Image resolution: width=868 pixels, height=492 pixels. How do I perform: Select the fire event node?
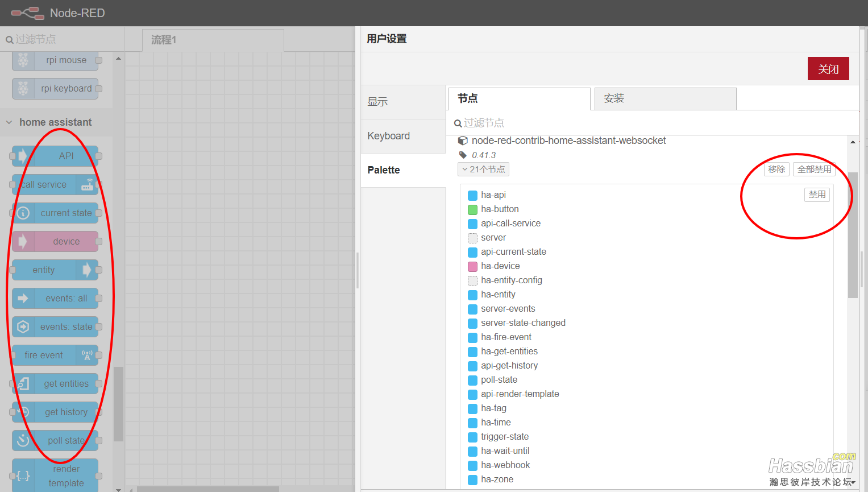point(55,355)
